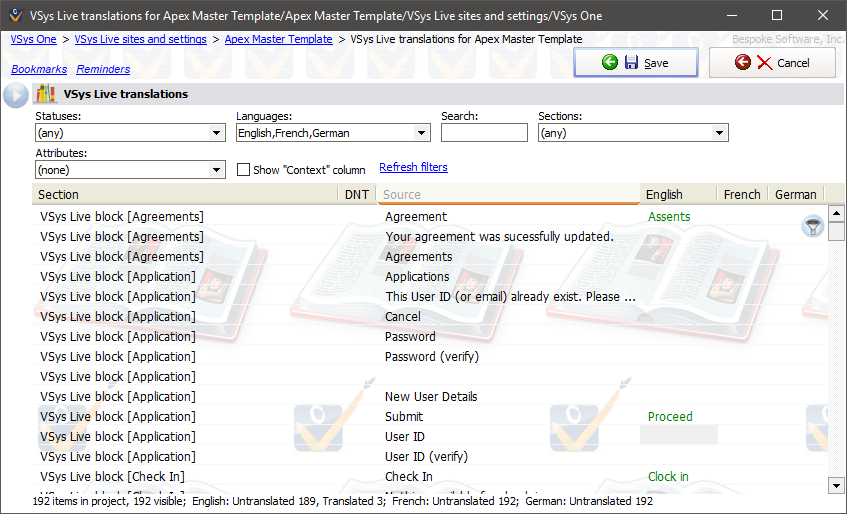
Task: Expand the Languages dropdown list
Action: [x=422, y=133]
